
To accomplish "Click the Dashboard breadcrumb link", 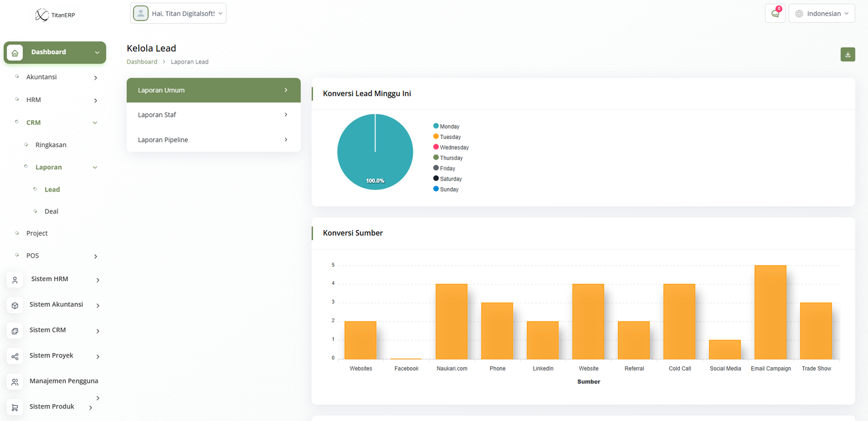I will pyautogui.click(x=142, y=62).
